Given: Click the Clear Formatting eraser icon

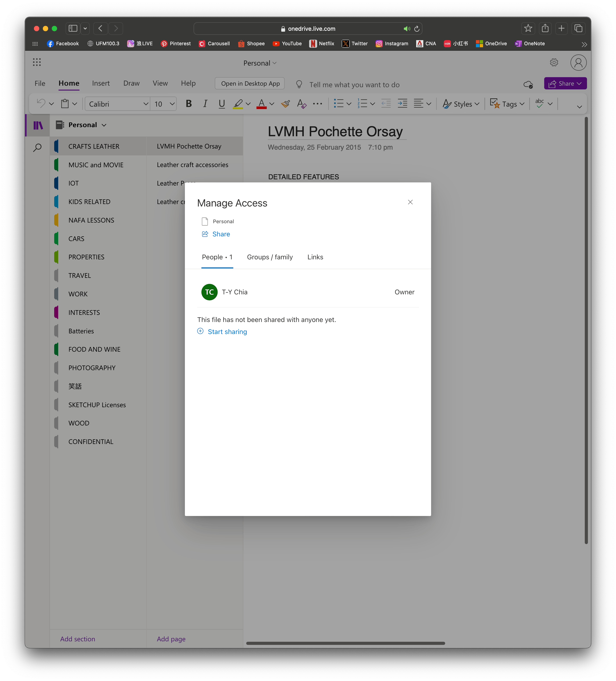Looking at the screenshot, I should 301,104.
